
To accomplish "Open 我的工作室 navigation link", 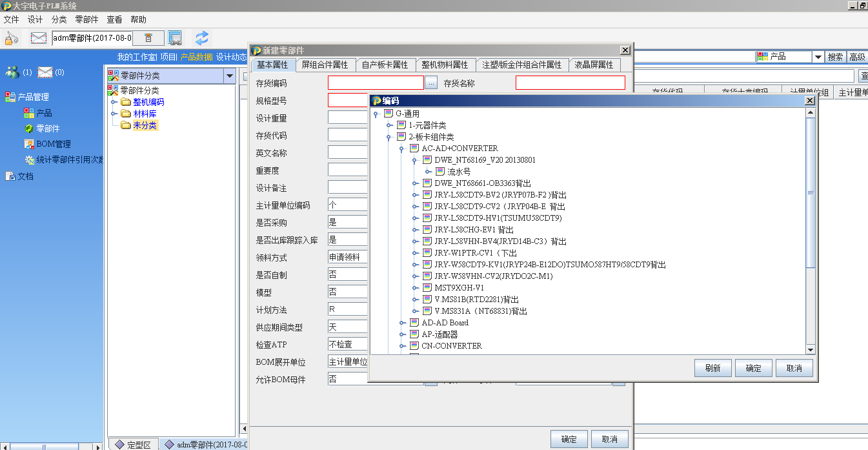I will coord(137,57).
